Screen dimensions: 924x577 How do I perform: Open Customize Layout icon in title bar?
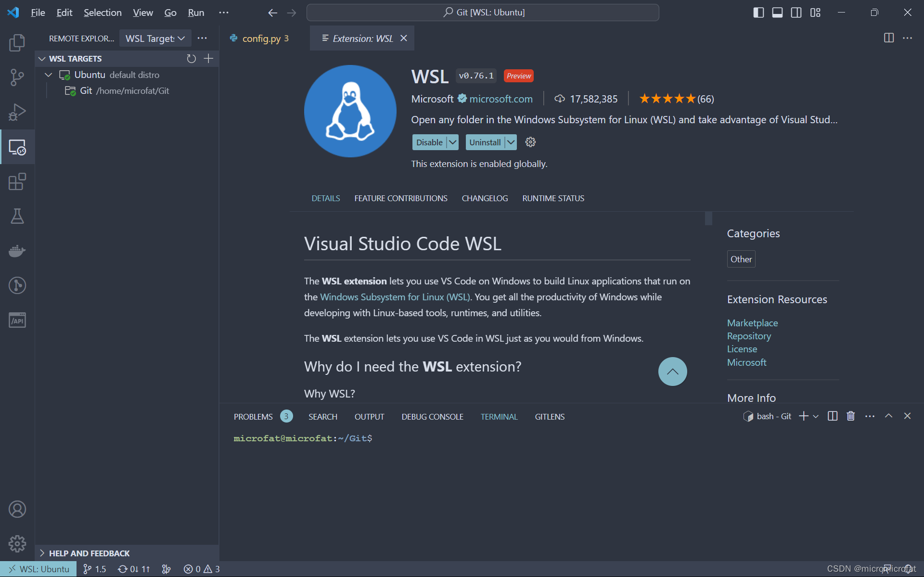(815, 13)
